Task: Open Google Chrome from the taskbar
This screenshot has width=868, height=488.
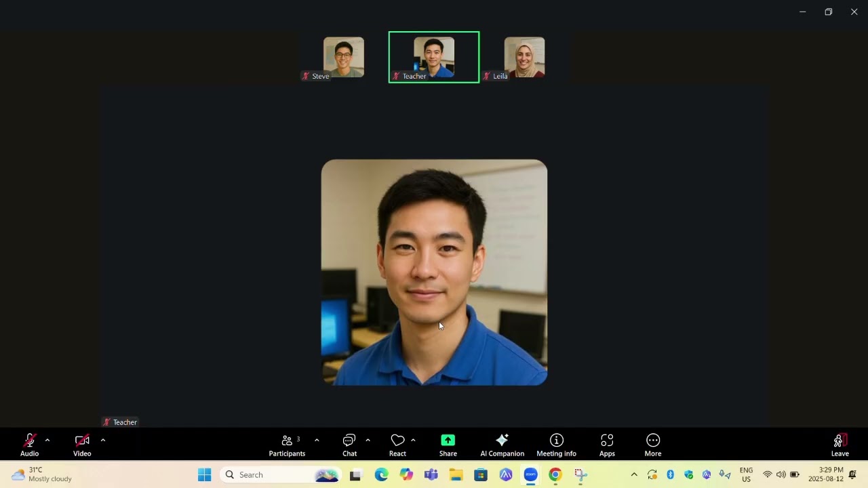Action: click(x=555, y=474)
